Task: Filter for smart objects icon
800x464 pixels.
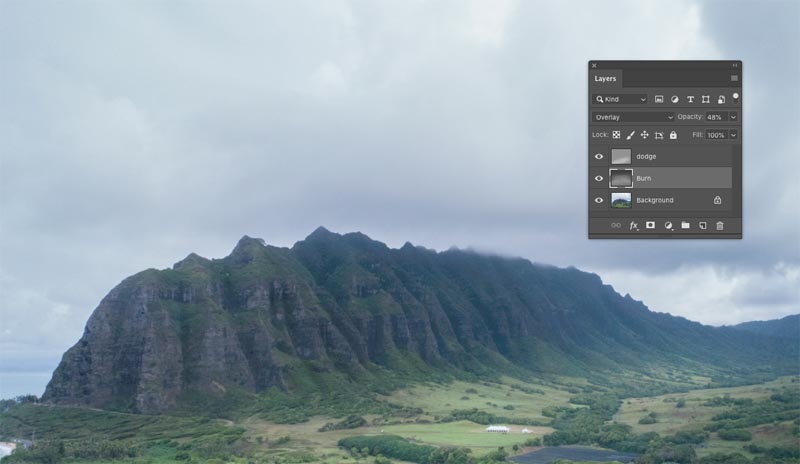Action: [721, 99]
